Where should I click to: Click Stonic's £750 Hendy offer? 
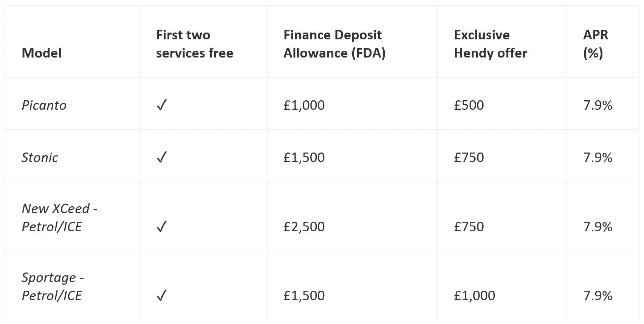point(469,157)
